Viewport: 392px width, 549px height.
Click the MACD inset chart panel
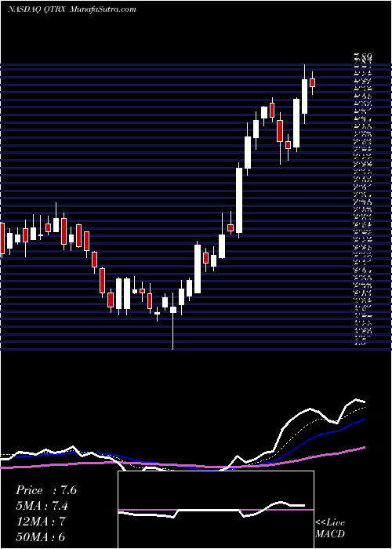coord(216,510)
